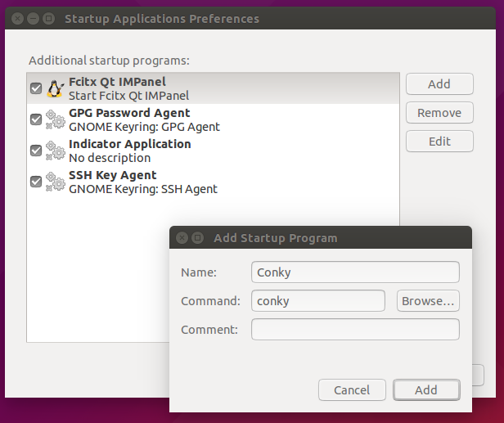
Task: Close the Add Startup Program dialog window
Action: 182,238
